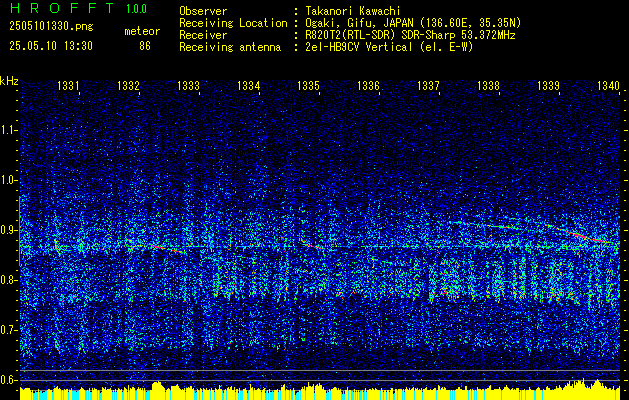Click time marker 1331
The image size is (629, 400).
68,85
